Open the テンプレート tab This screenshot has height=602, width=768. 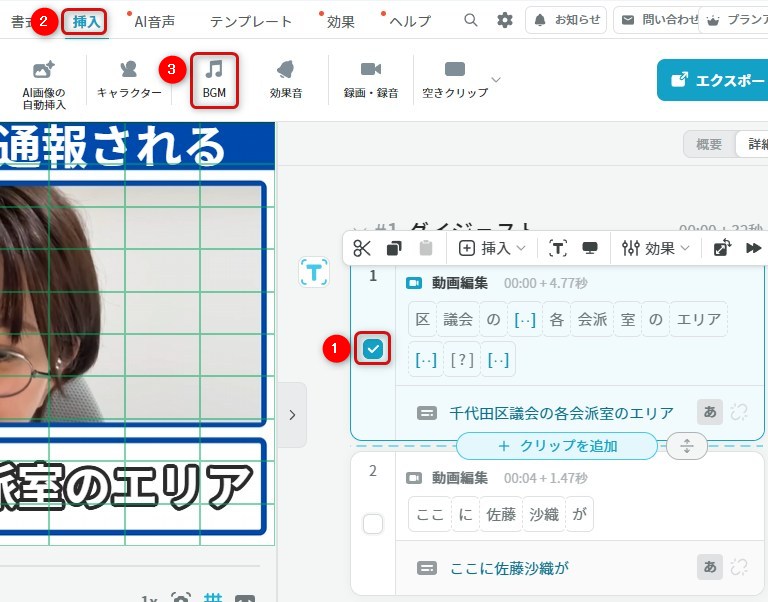coord(251,21)
